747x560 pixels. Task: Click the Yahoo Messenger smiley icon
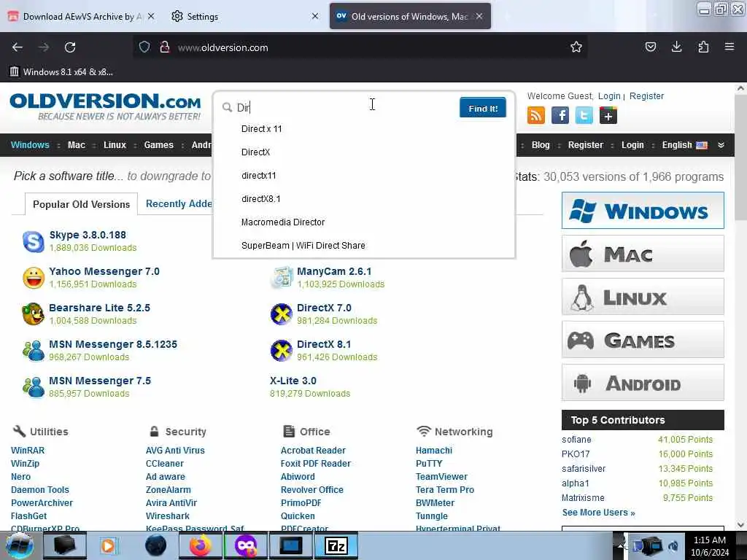(34, 278)
